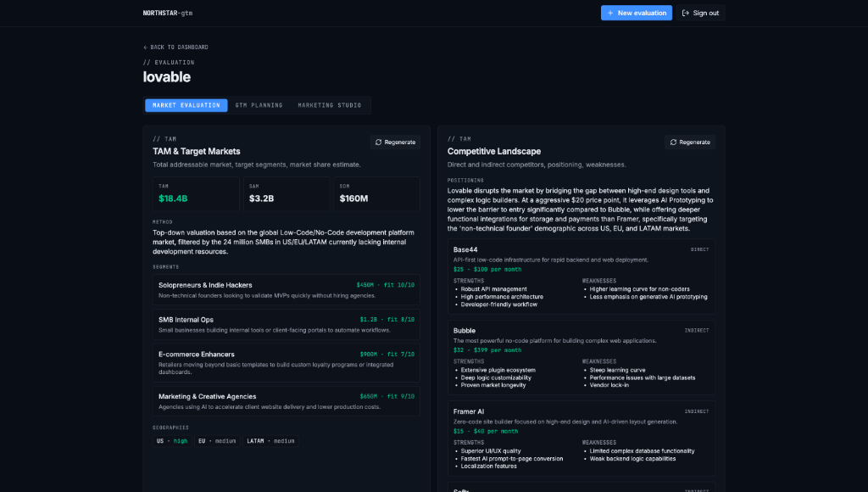
Task: Select the Market Evaluation tab
Action: tap(186, 105)
